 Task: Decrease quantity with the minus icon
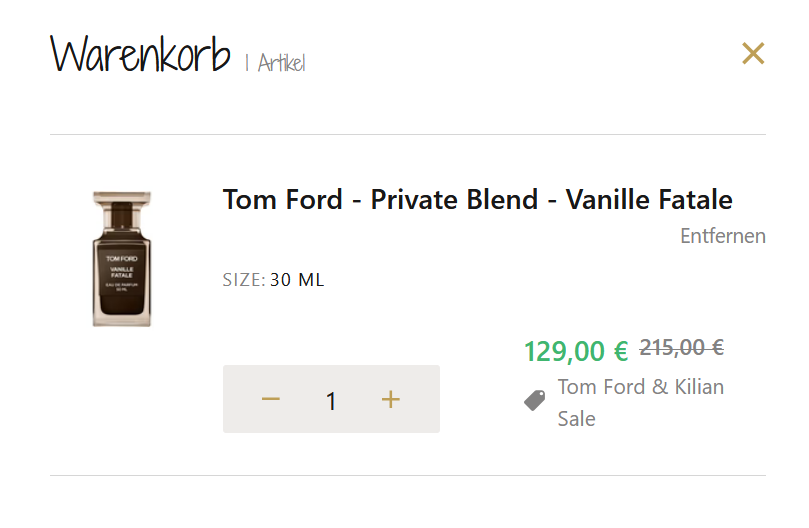click(x=271, y=400)
